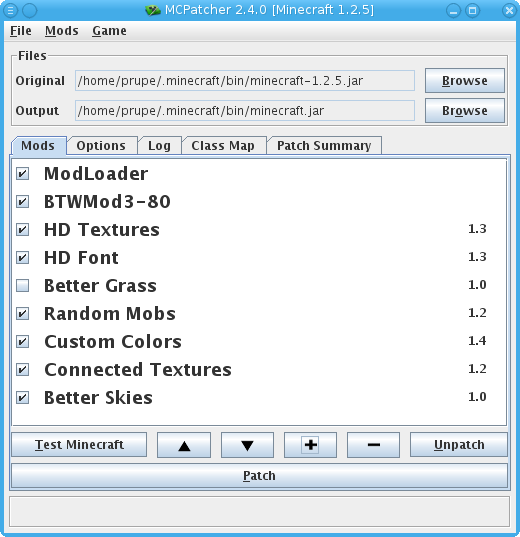Viewport: 520px width, 537px height.
Task: Open the window menu icon in title bar
Action: click(x=10, y=10)
